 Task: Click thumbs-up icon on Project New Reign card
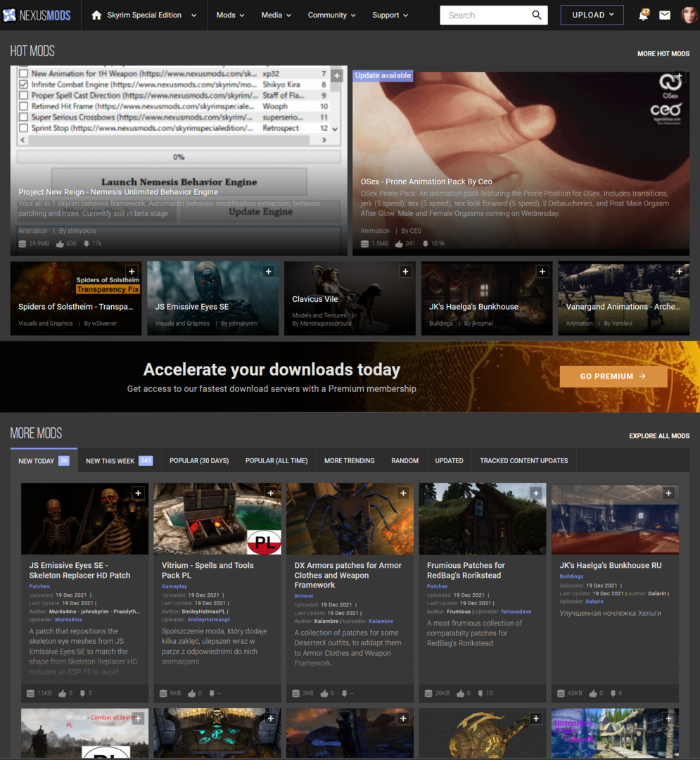click(x=60, y=243)
